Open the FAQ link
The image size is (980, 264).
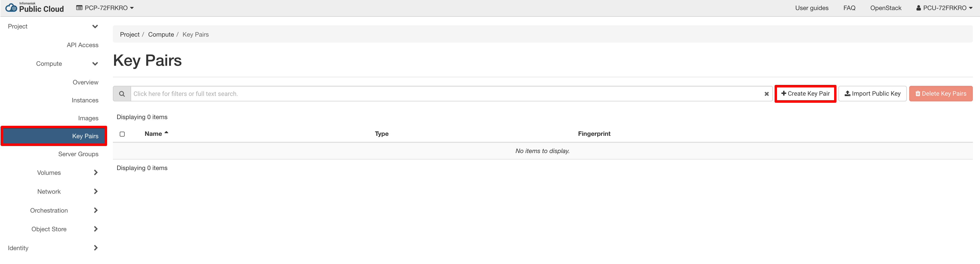(849, 8)
